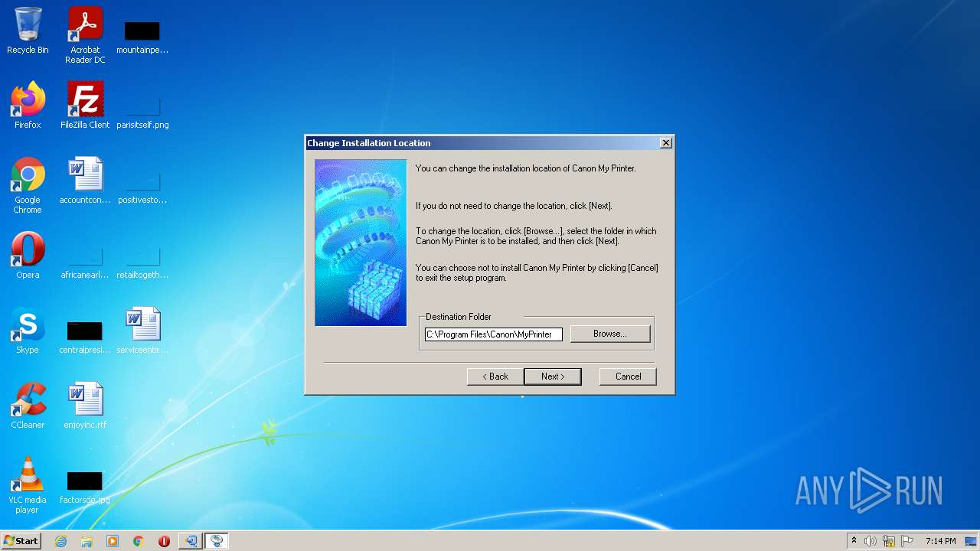980x551 pixels.
Task: Click the Next button in the installer
Action: point(552,377)
